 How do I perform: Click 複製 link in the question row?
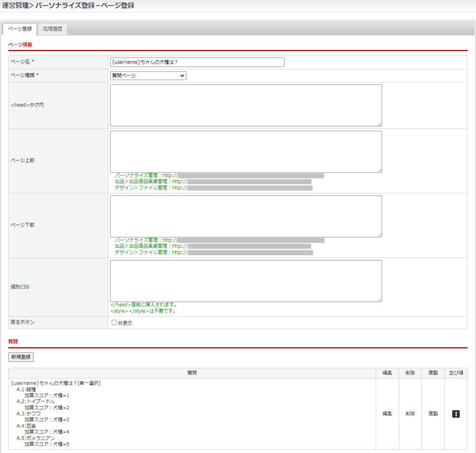click(x=433, y=414)
